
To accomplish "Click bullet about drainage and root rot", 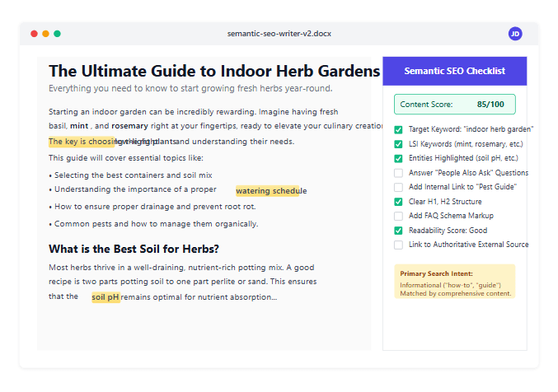I will coord(152,207).
